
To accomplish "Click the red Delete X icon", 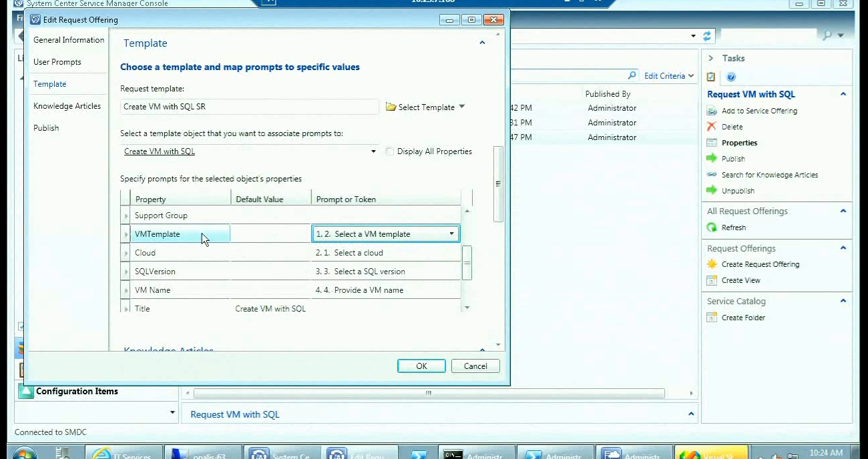I will 711,127.
